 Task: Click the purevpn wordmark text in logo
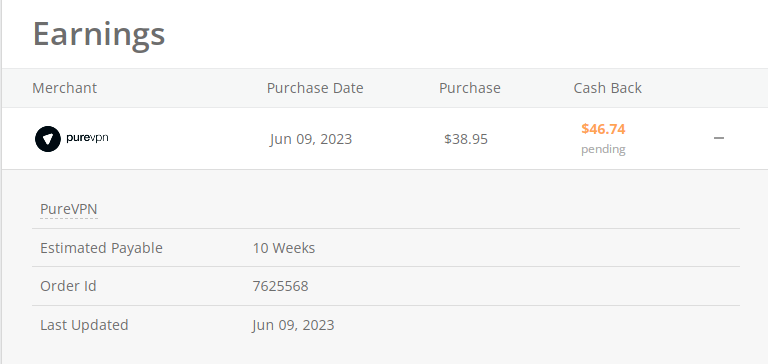[87, 139]
